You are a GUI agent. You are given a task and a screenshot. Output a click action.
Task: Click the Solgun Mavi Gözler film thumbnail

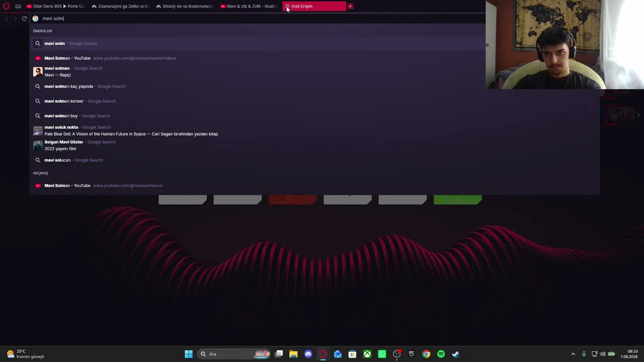pyautogui.click(x=38, y=145)
